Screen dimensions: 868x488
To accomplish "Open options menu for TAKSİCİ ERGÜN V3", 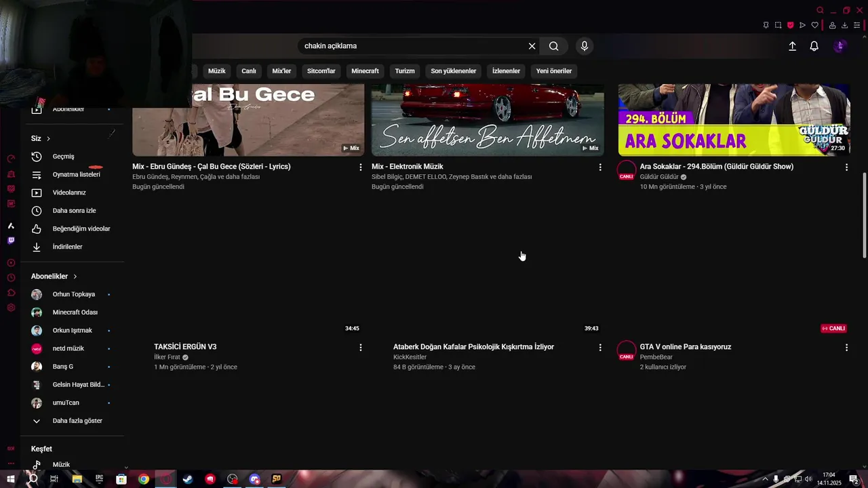I will click(x=360, y=347).
